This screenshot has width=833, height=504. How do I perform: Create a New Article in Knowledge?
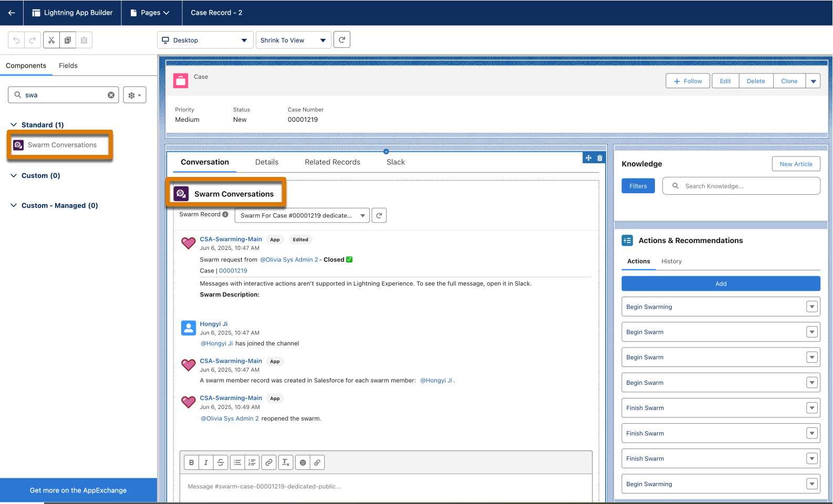[796, 164]
